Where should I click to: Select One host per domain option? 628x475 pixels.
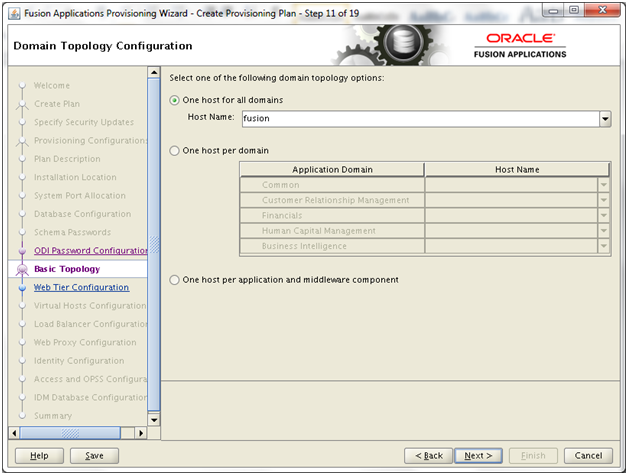click(x=174, y=151)
